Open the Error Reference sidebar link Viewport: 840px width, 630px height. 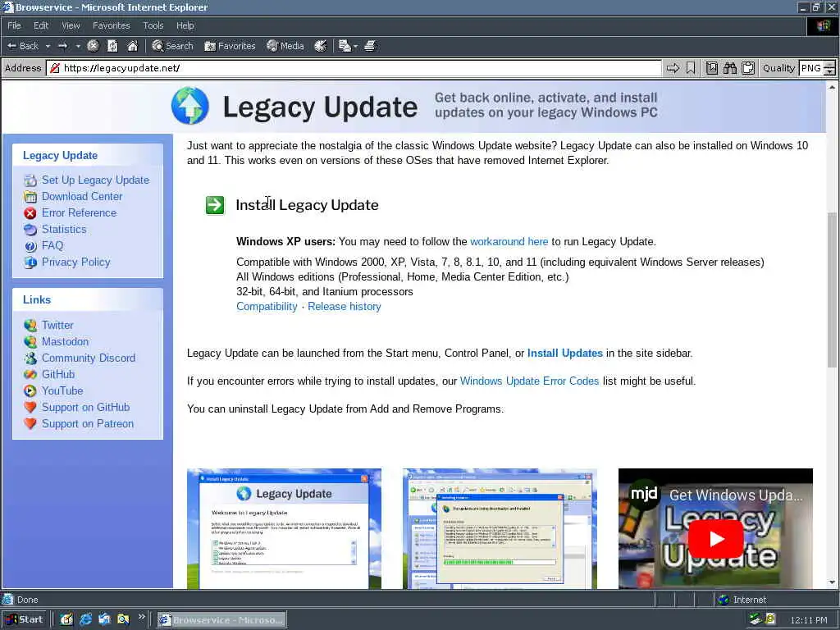(79, 212)
